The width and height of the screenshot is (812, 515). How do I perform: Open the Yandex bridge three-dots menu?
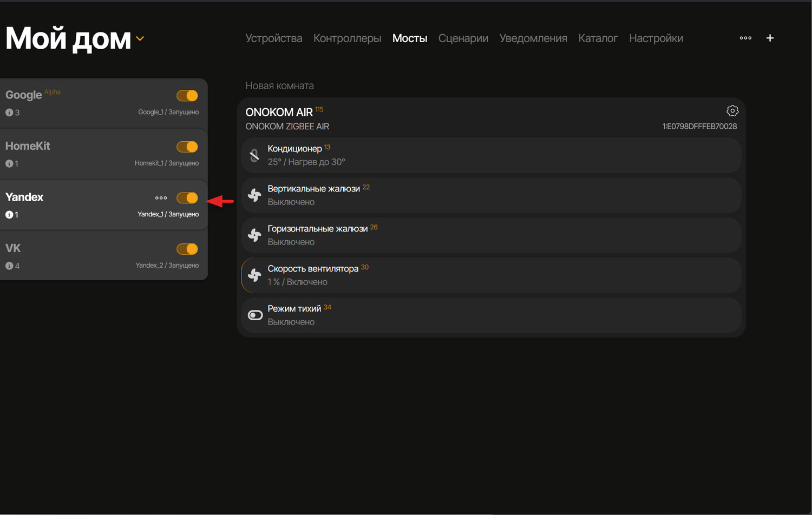coord(161,198)
